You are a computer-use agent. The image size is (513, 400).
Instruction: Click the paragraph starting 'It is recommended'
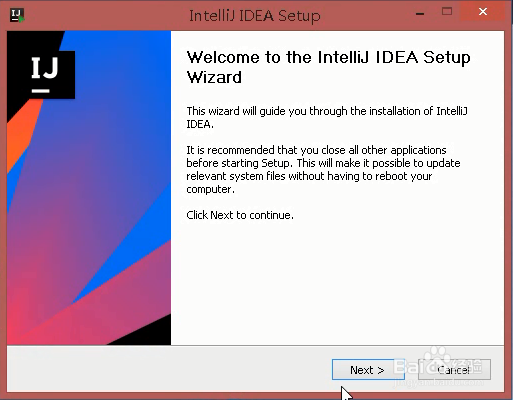[x=323, y=170]
